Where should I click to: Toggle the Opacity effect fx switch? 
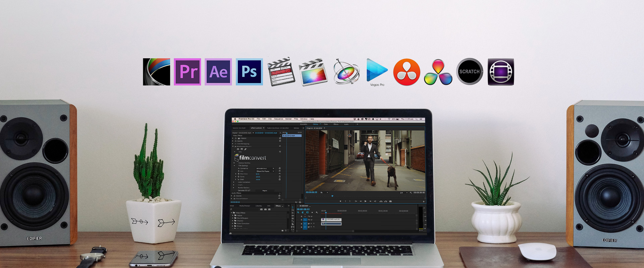[235, 141]
